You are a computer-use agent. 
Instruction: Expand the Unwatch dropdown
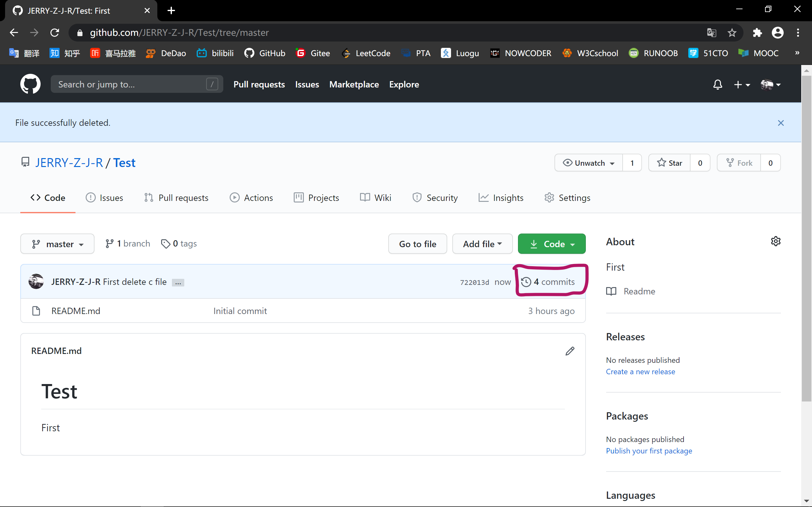click(589, 163)
